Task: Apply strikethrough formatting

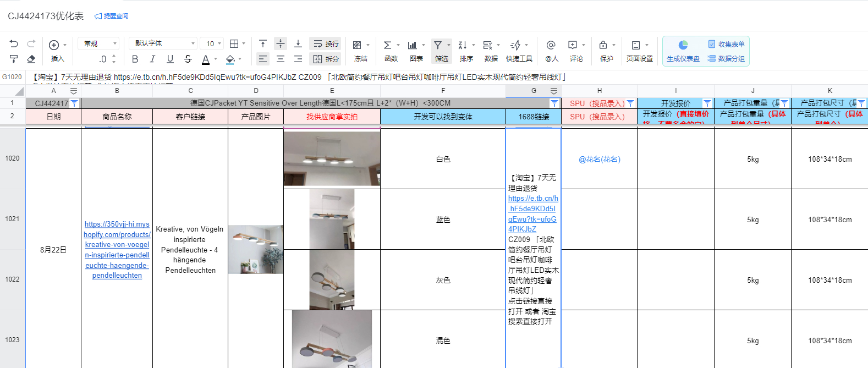Action: [x=188, y=59]
